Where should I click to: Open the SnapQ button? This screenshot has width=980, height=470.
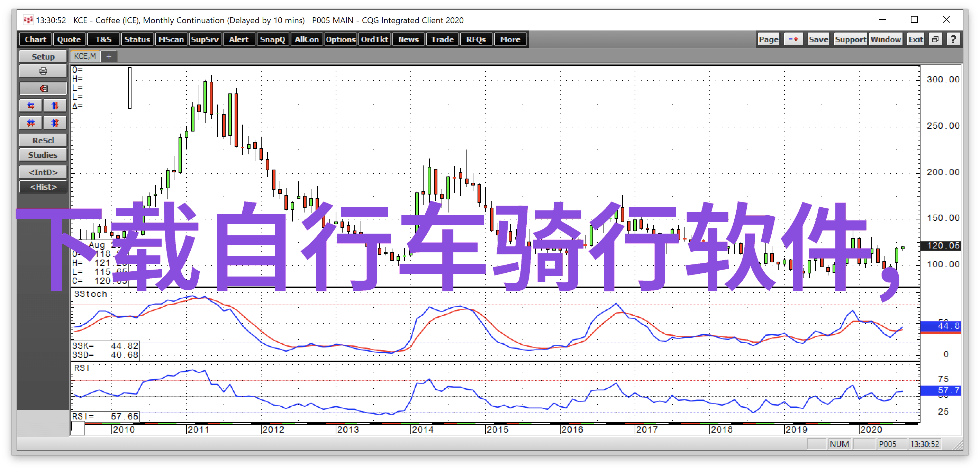(272, 39)
